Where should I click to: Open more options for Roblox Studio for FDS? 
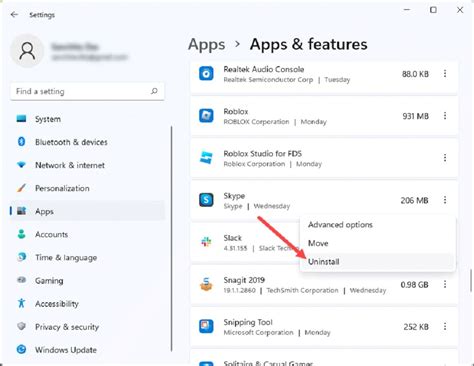pyautogui.click(x=445, y=158)
